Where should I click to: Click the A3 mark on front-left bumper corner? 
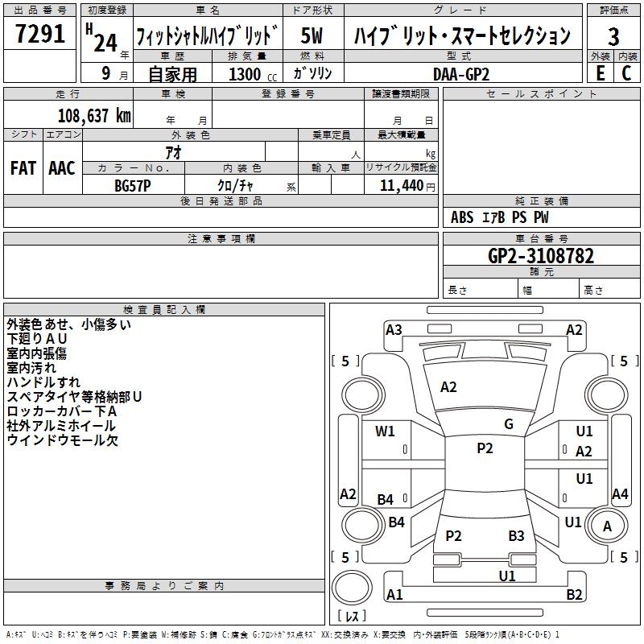click(394, 329)
